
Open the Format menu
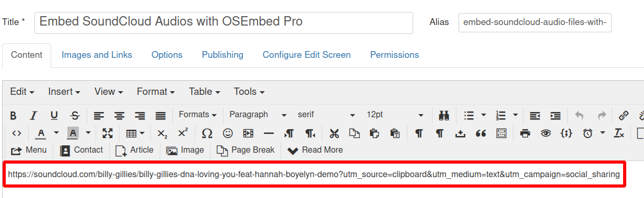click(156, 92)
